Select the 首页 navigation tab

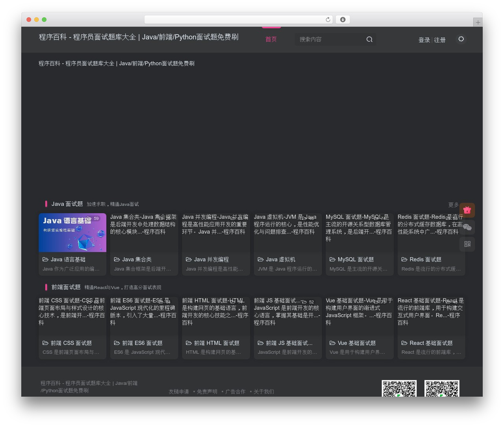(x=271, y=39)
